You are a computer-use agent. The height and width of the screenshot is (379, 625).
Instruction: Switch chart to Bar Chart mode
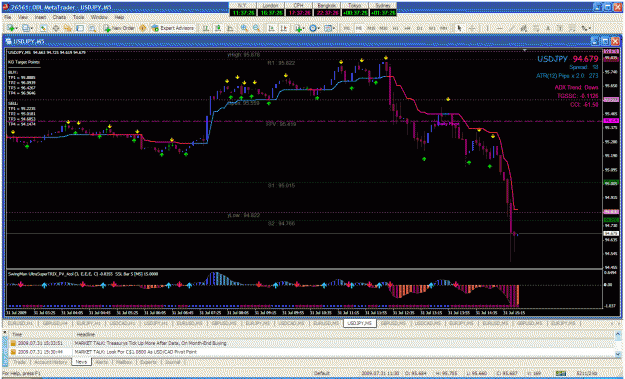[206, 28]
